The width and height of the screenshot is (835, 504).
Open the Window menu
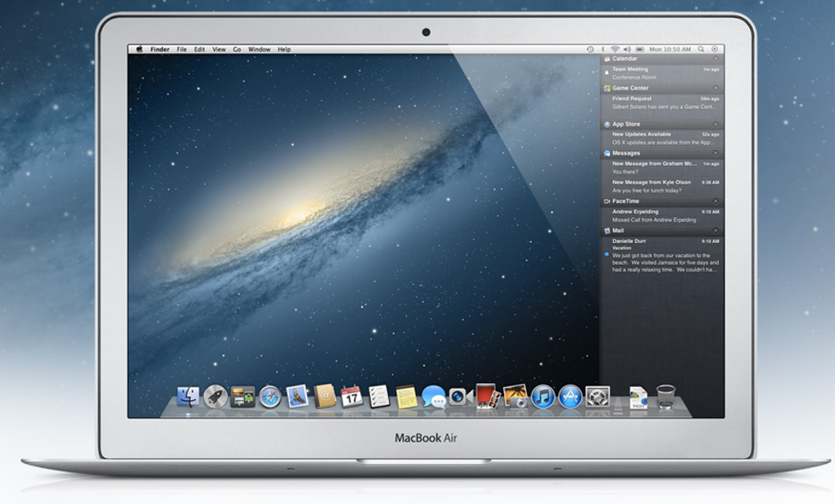260,49
